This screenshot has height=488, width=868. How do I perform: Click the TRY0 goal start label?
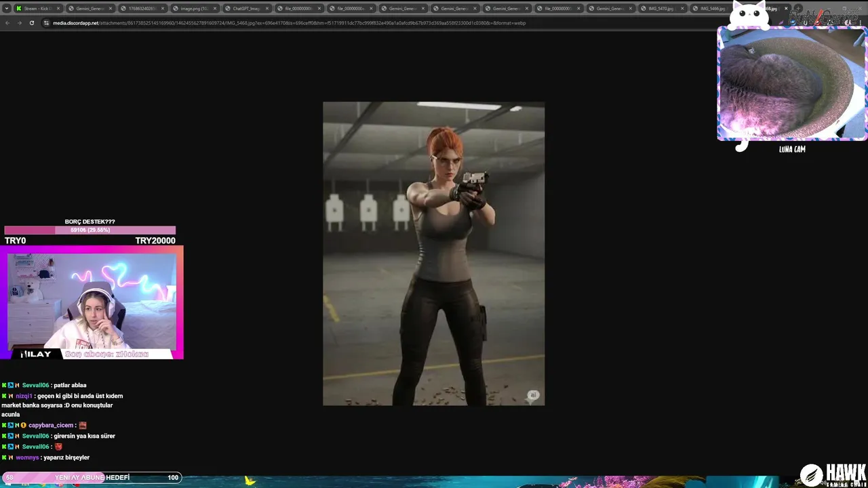15,241
